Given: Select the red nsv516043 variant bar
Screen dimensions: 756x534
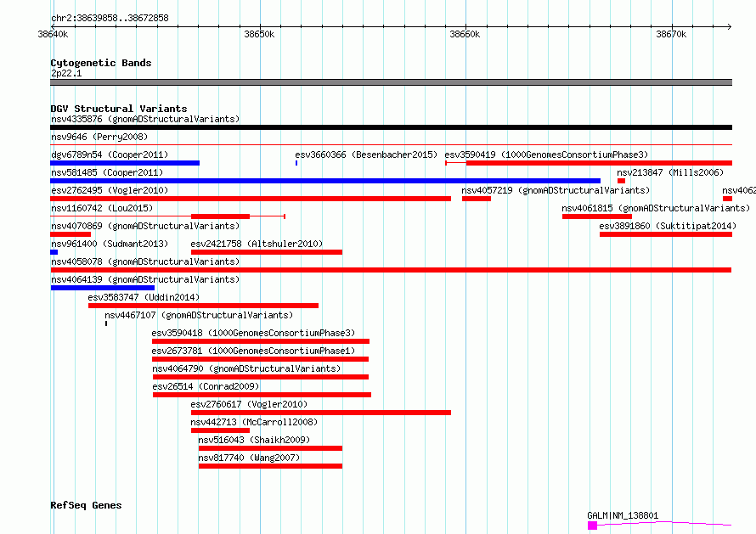Looking at the screenshot, I should coord(270,448).
